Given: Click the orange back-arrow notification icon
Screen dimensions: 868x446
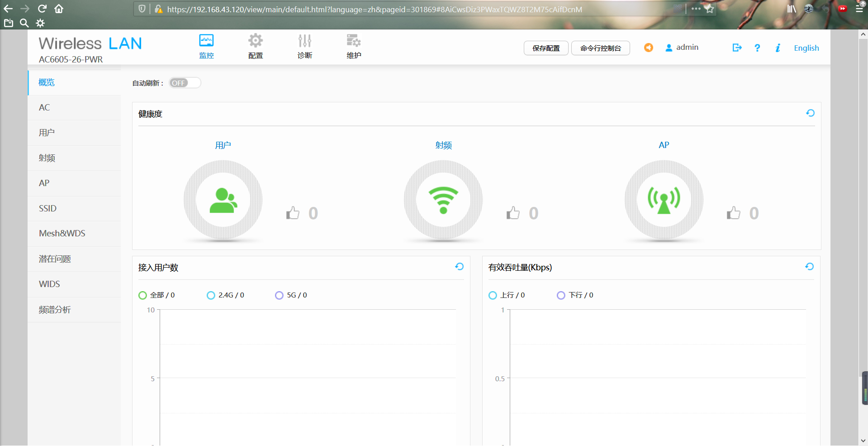Looking at the screenshot, I should point(649,48).
